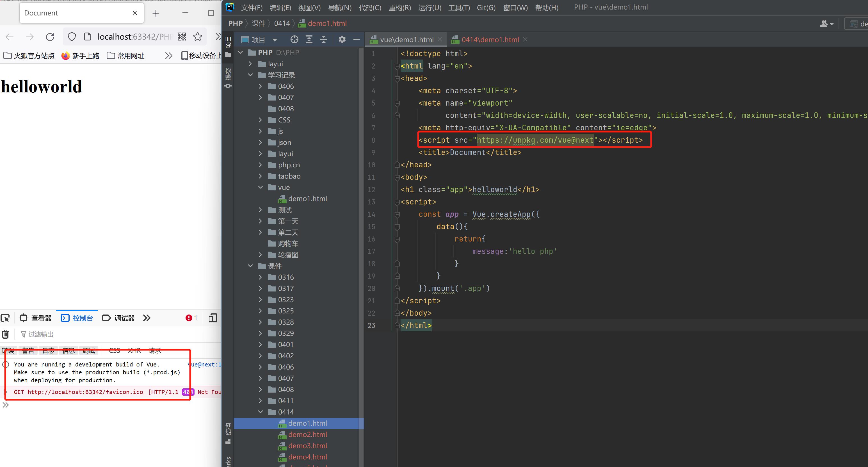Collapse the 课件 folder
The height and width of the screenshot is (467, 868).
[x=250, y=266]
